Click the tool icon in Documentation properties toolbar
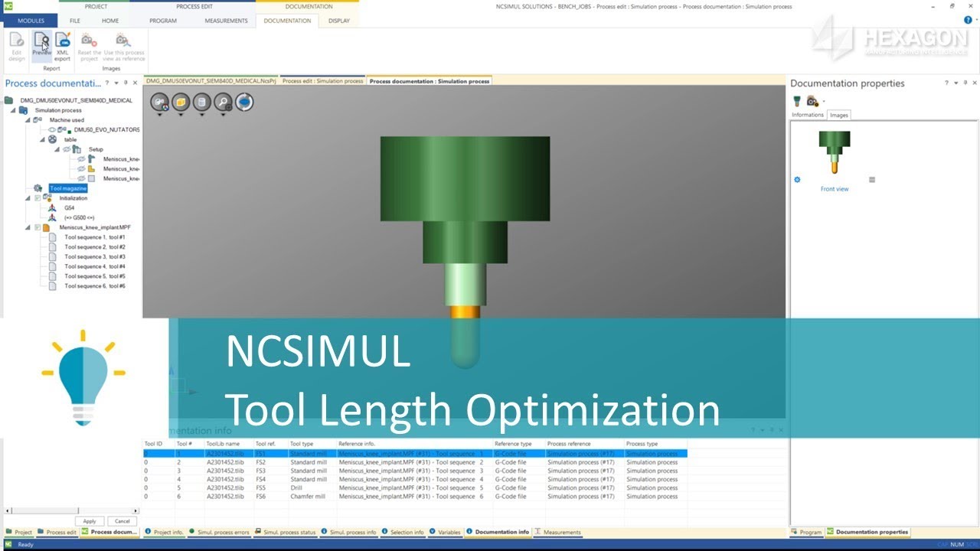The height and width of the screenshot is (551, 980). 797,101
